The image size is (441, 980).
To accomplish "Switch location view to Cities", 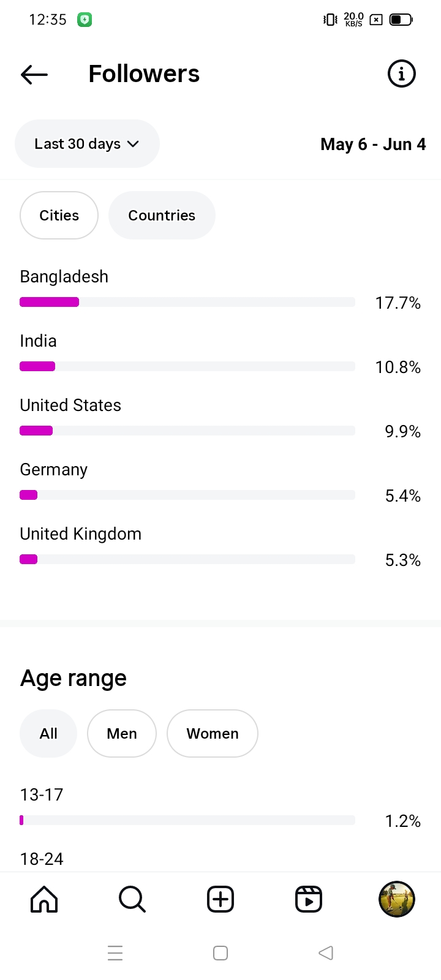I will pyautogui.click(x=59, y=216).
